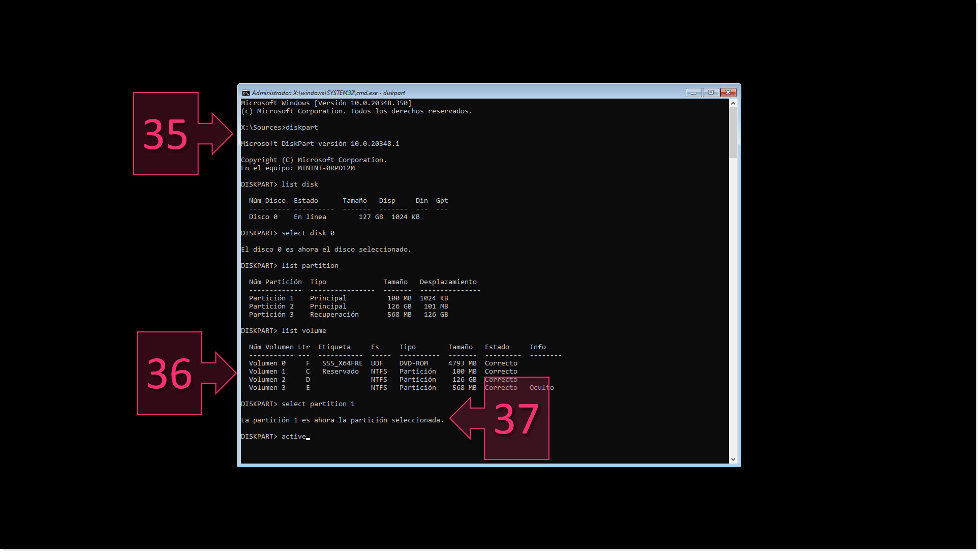Close the diskpart console window

point(728,93)
